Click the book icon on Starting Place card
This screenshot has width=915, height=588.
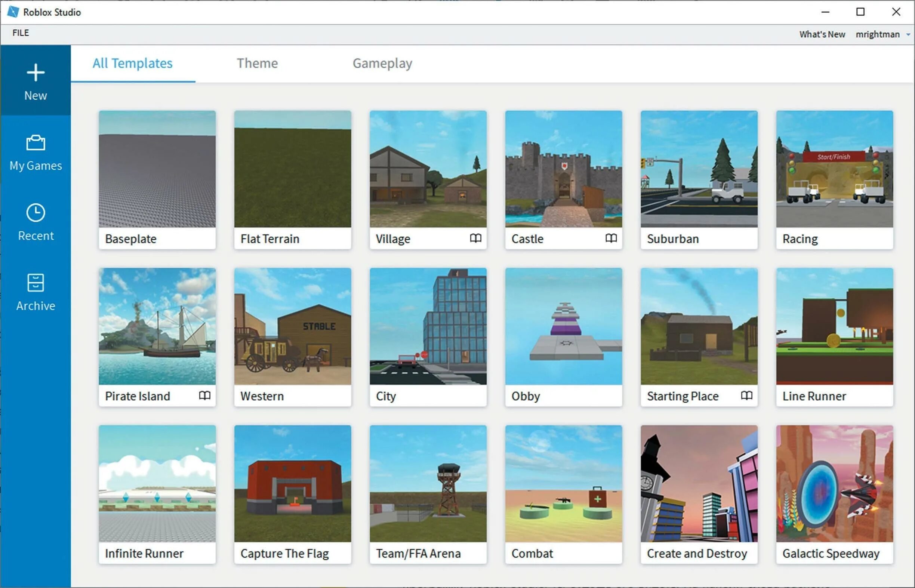[746, 395]
